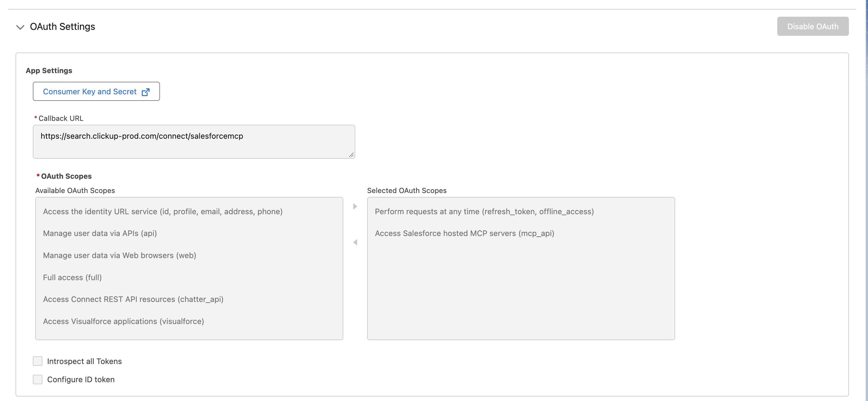Click the external link icon beside Consumer Key
Screen dimensions: 868x401
coord(146,92)
